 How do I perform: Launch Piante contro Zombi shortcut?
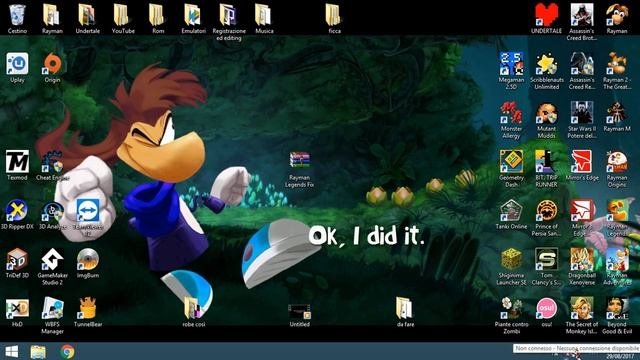(511, 309)
